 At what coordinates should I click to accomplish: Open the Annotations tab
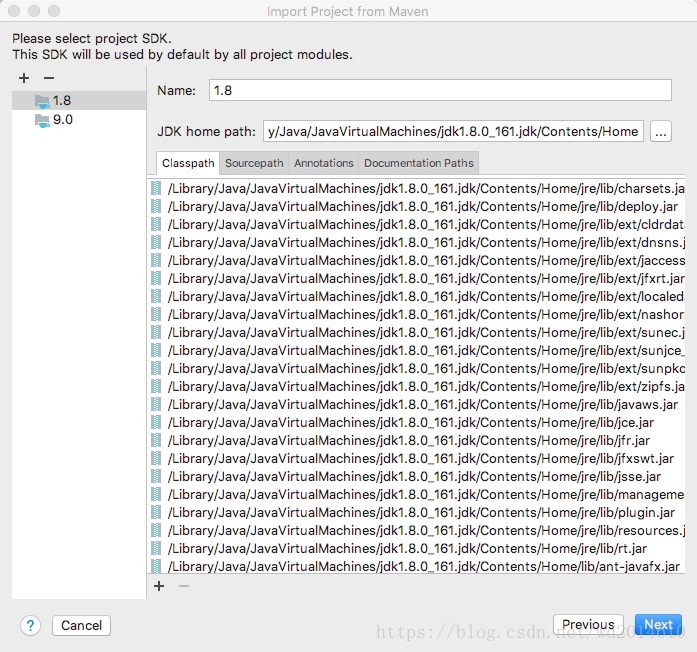(324, 163)
